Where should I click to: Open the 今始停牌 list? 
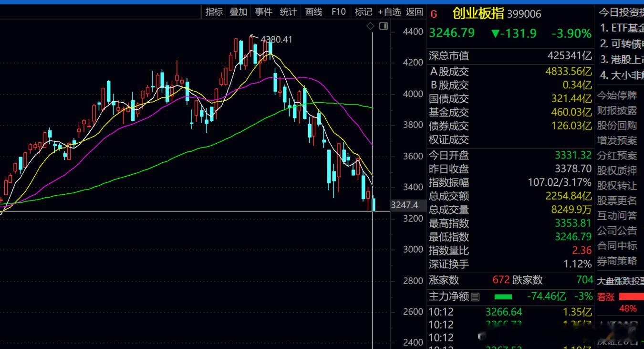coord(617,95)
